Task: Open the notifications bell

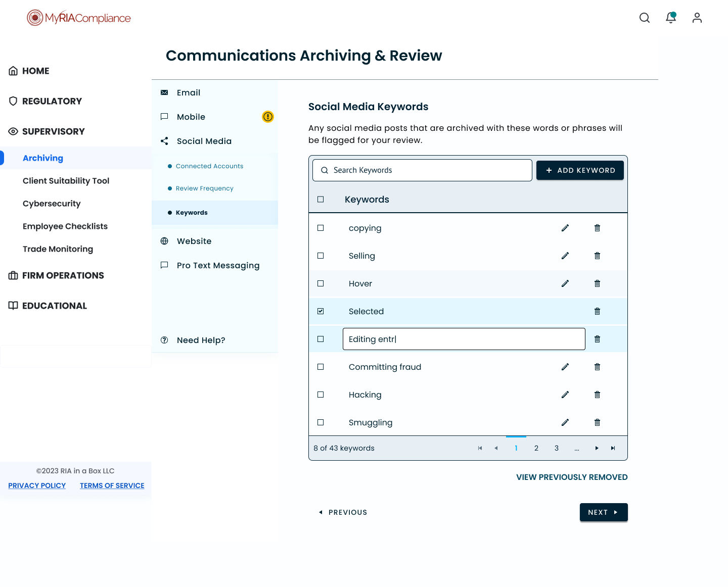Action: pos(671,18)
